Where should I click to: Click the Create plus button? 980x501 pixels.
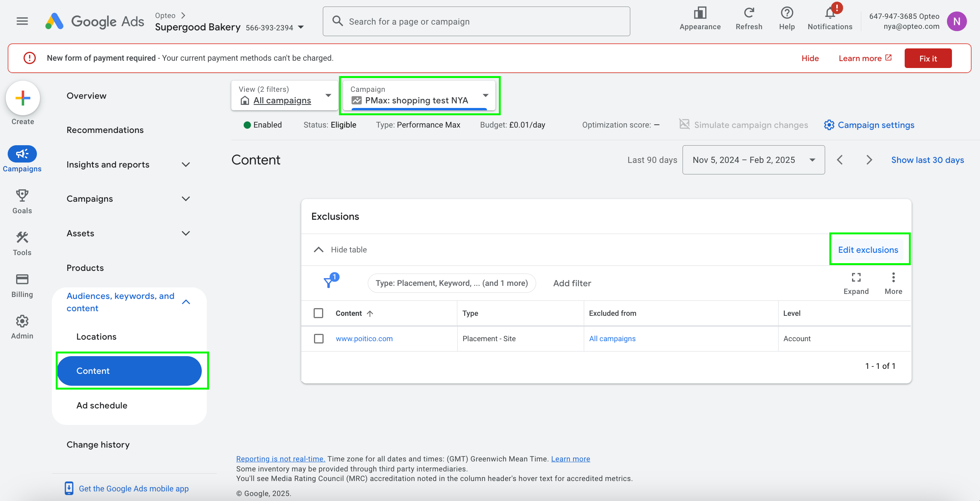click(x=23, y=98)
